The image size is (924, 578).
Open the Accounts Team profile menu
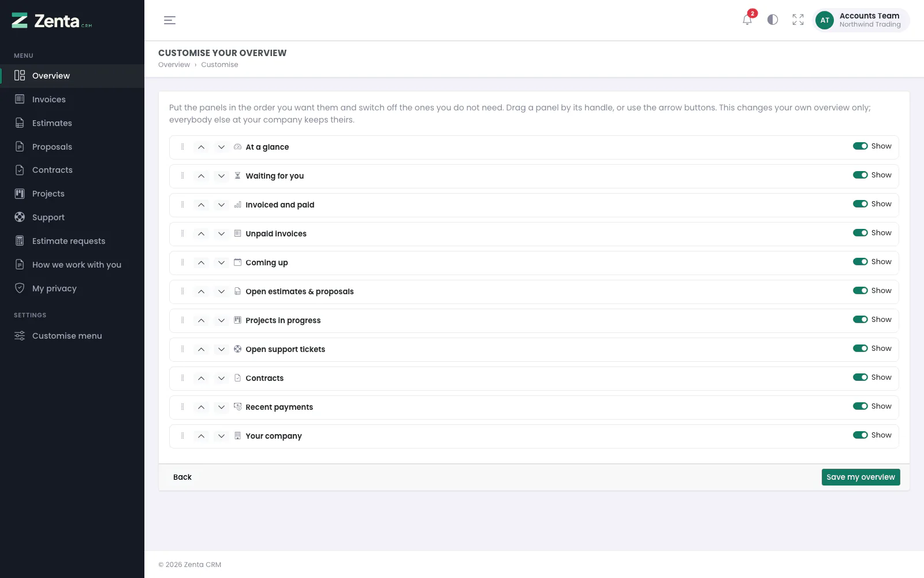(861, 20)
